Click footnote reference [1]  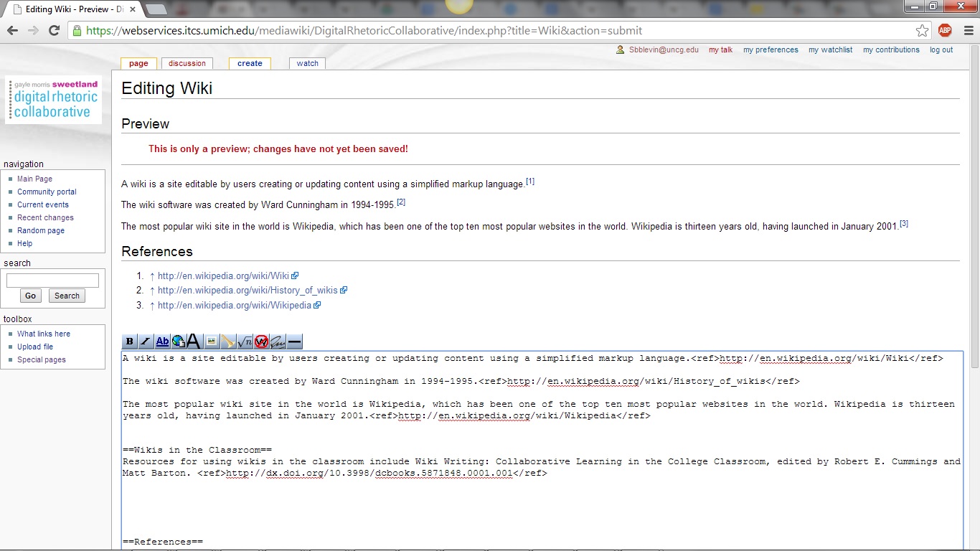pyautogui.click(x=530, y=182)
